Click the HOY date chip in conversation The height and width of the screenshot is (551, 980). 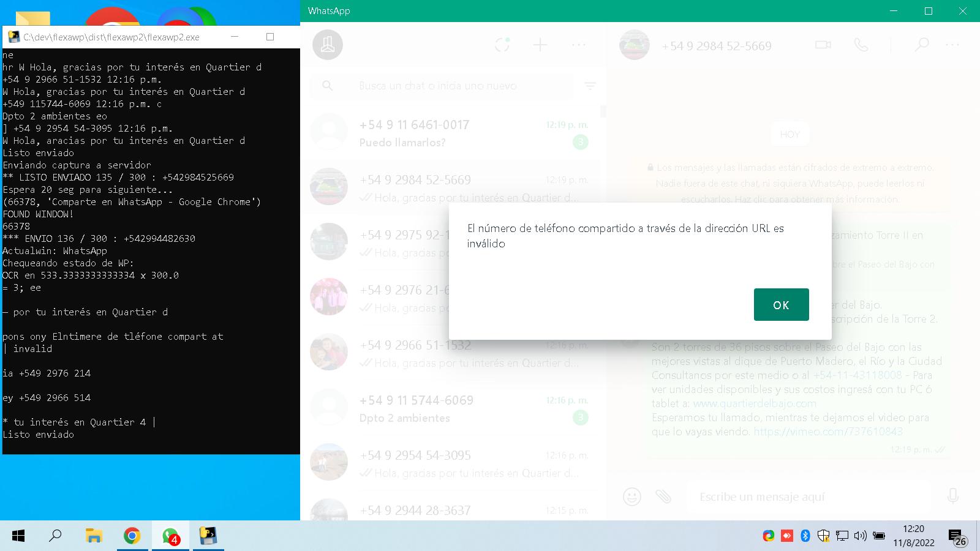click(x=790, y=134)
